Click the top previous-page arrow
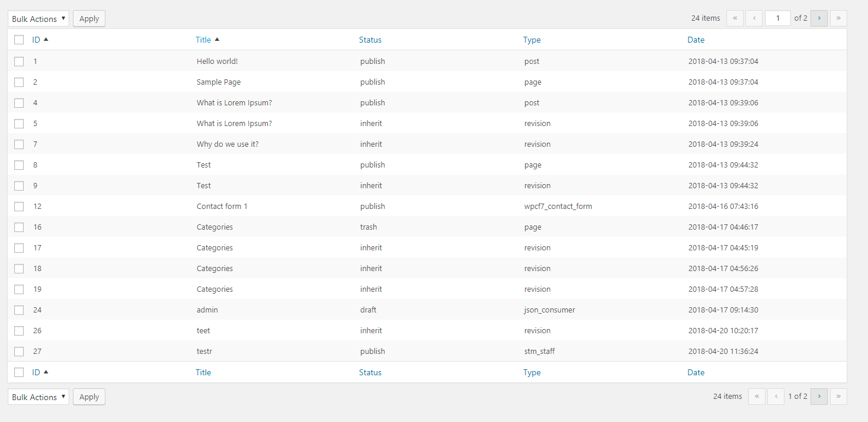This screenshot has height=422, width=868. pyautogui.click(x=754, y=18)
